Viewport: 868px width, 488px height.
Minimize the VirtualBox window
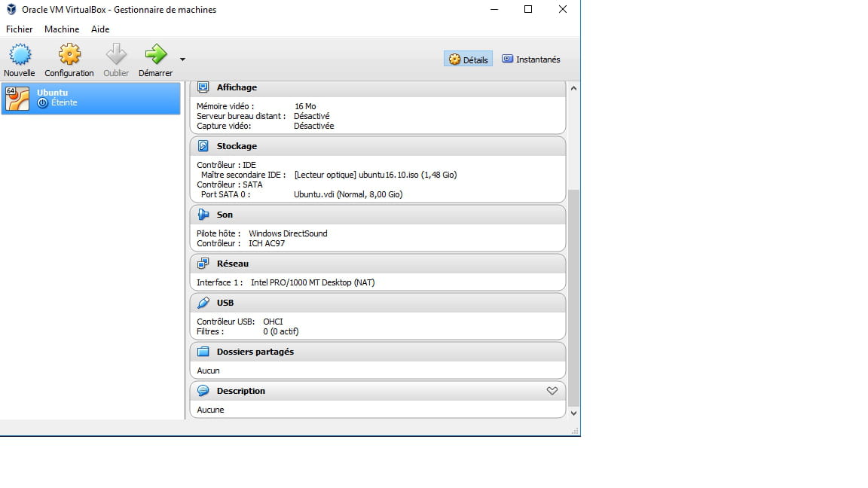[494, 9]
